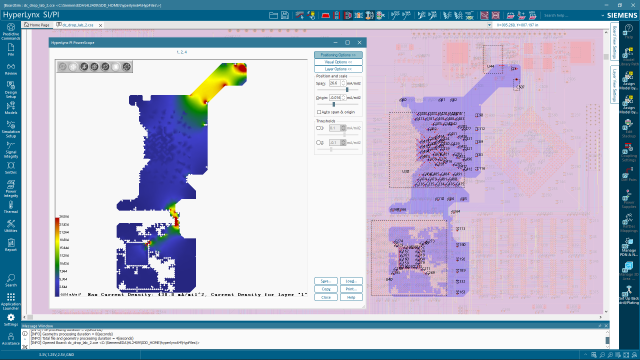Click the 'Opened Board' message line
The height and width of the screenshot is (360, 640).
[x=116, y=342]
